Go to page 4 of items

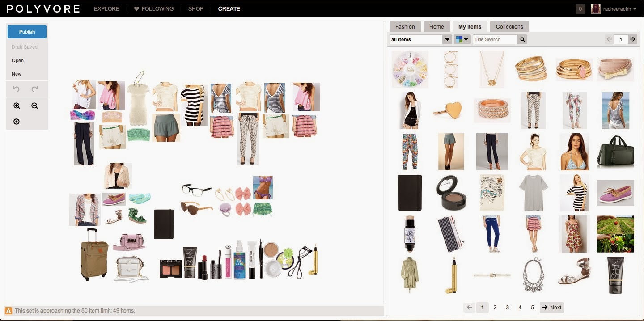pyautogui.click(x=520, y=307)
